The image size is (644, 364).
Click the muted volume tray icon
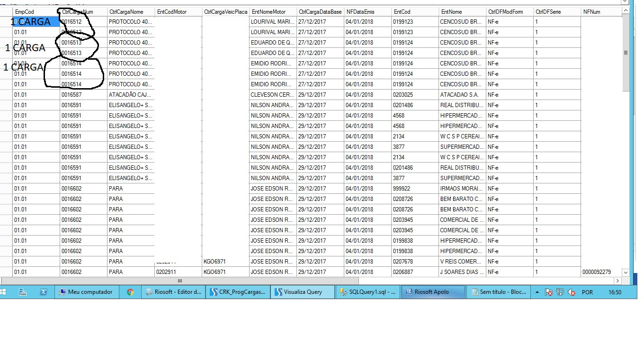(572, 292)
